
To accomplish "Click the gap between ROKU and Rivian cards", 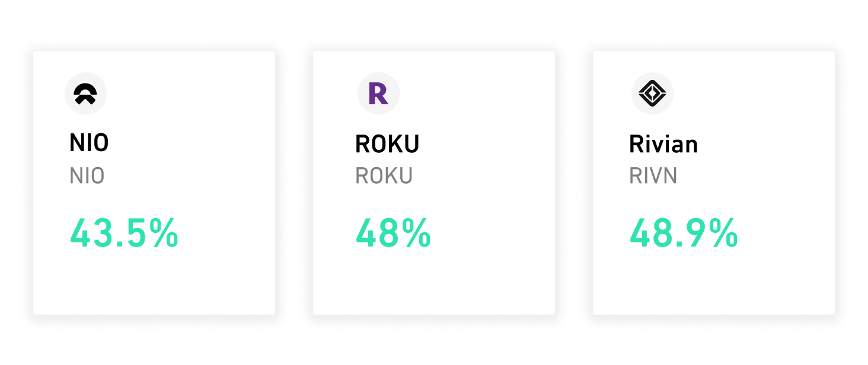I will point(574,182).
